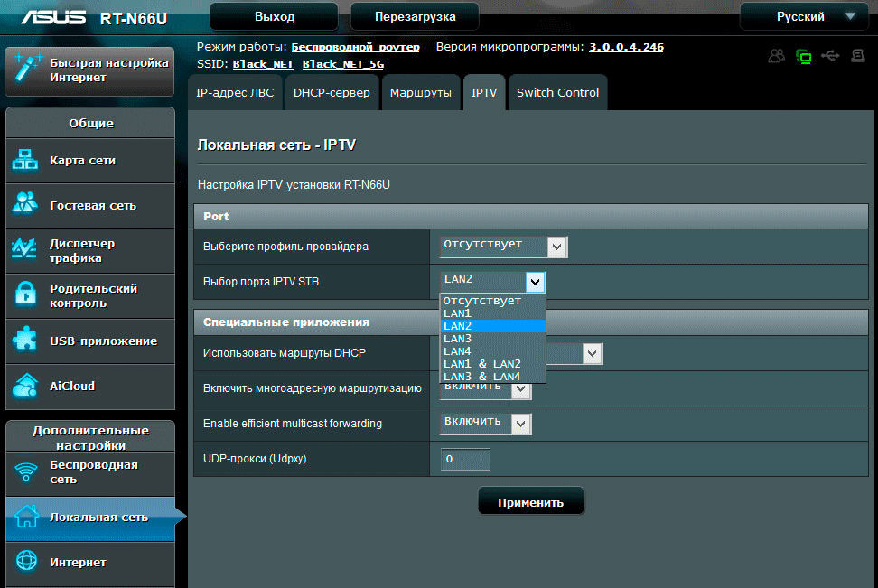Choose LAN4 option in port list
878x588 pixels.
tap(493, 351)
